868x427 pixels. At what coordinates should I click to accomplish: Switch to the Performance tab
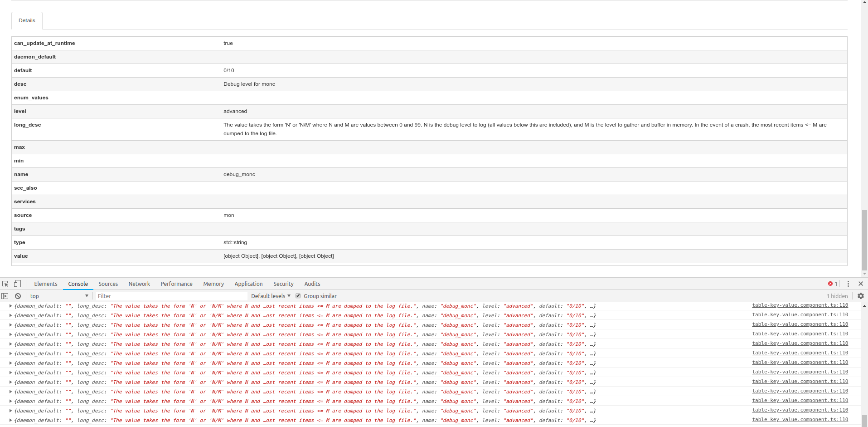click(x=176, y=284)
